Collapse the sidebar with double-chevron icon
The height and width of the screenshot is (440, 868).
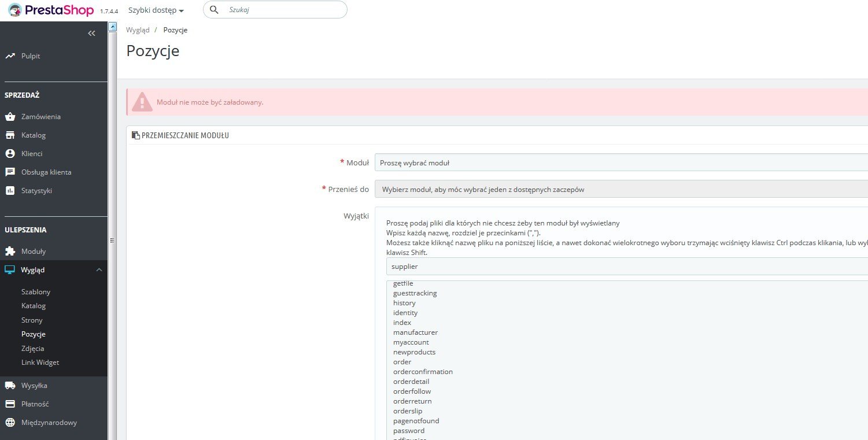point(91,34)
